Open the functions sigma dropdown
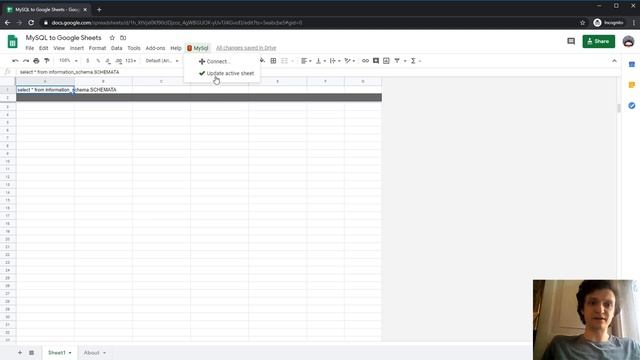640x360 pixels. 415,61
